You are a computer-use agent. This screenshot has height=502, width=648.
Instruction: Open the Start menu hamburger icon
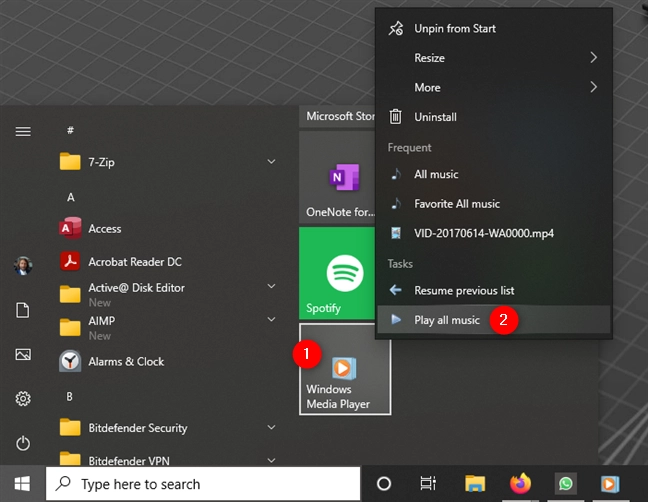coord(23,131)
